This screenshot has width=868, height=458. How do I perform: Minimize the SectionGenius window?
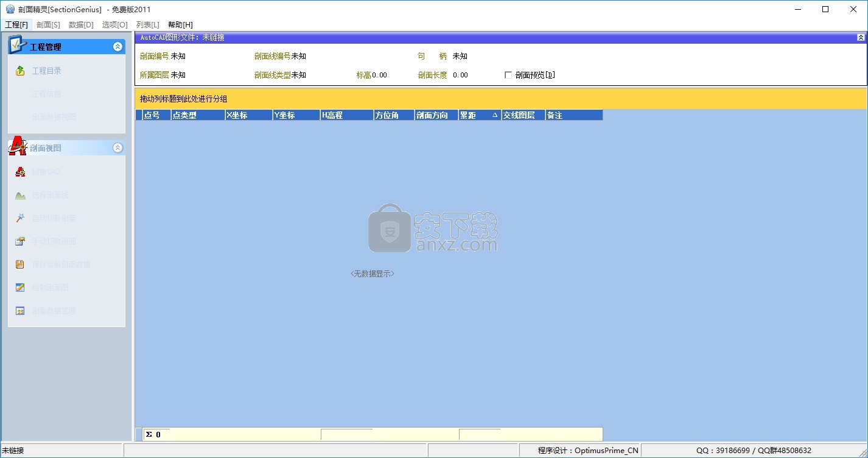(797, 9)
